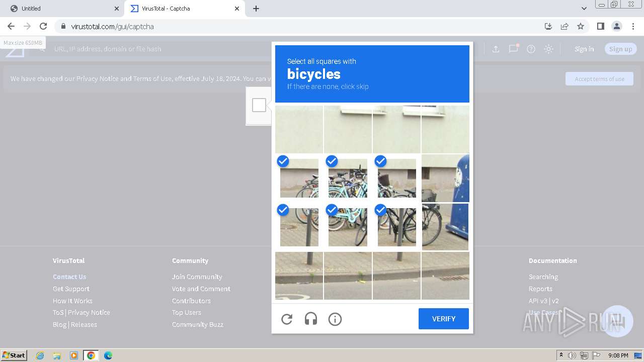Open the Windows Start menu
This screenshot has width=644, height=362.
click(x=14, y=355)
